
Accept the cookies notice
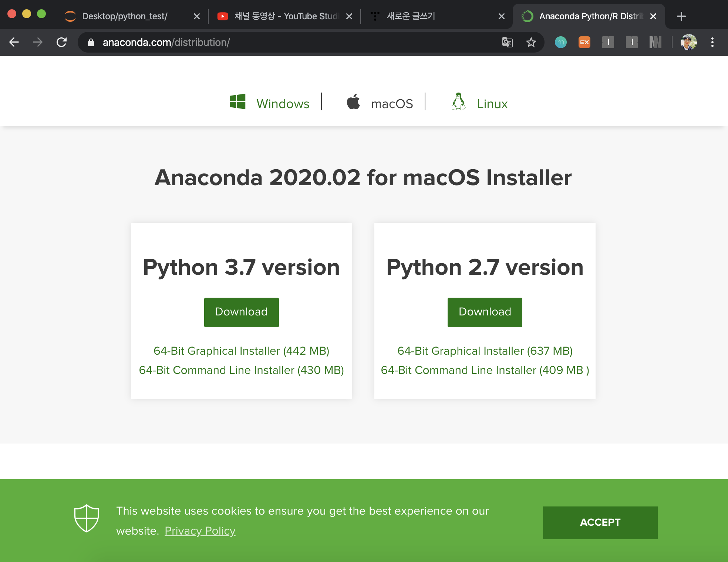600,522
